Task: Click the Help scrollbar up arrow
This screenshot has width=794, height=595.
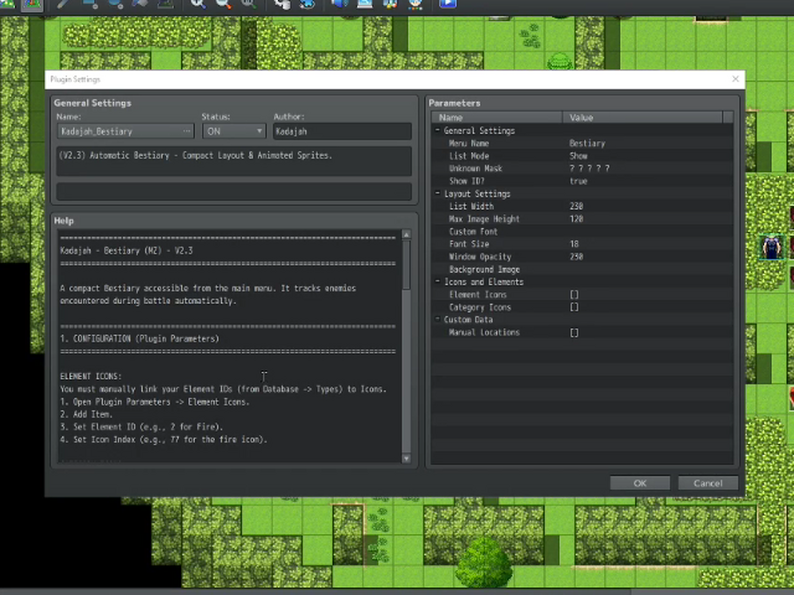Action: coord(406,234)
